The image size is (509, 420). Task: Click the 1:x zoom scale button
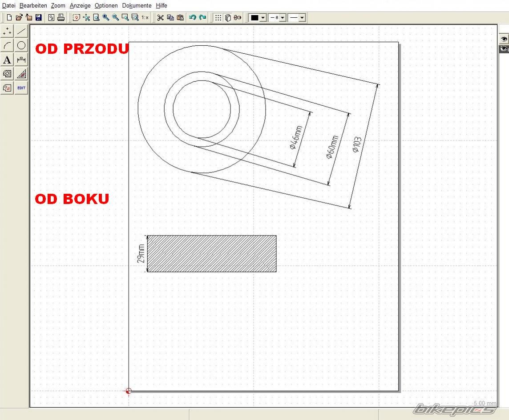(x=145, y=18)
